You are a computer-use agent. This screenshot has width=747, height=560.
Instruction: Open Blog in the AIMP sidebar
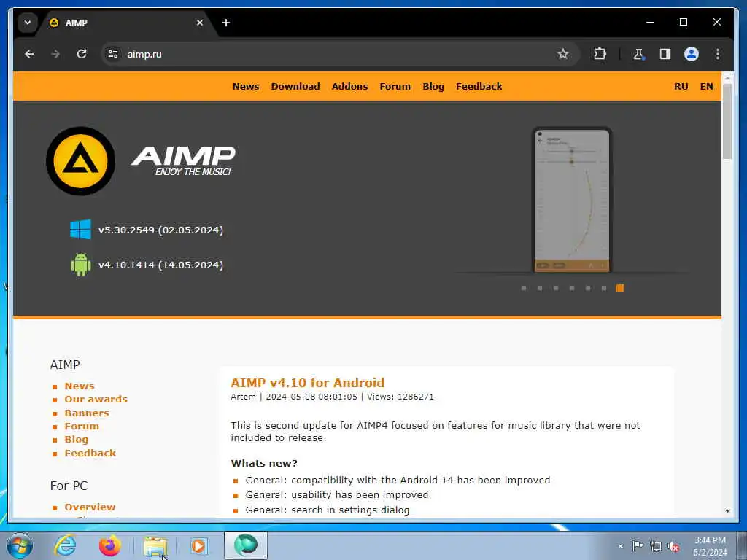pyautogui.click(x=76, y=440)
